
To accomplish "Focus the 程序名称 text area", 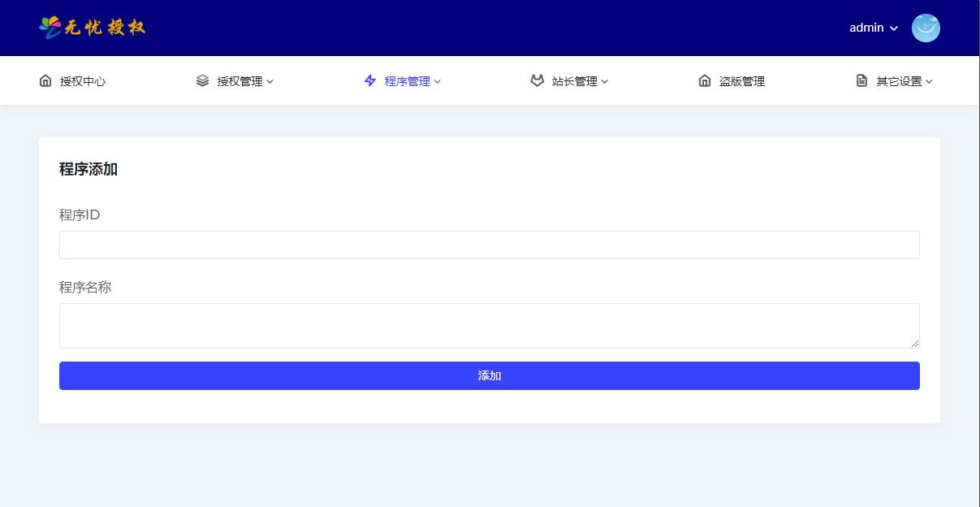I will (x=489, y=325).
